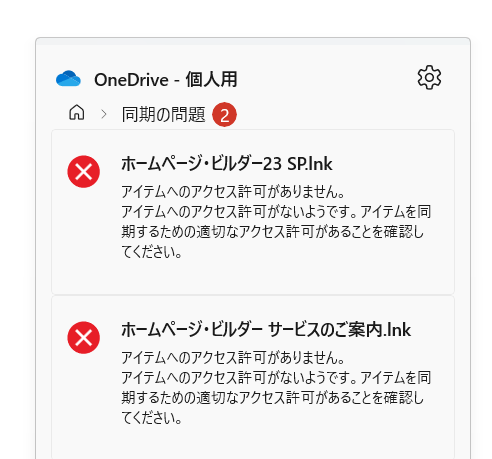Viewport: 492px width, 459px height.
Task: Open OneDrive settings gear icon
Action: 429,77
